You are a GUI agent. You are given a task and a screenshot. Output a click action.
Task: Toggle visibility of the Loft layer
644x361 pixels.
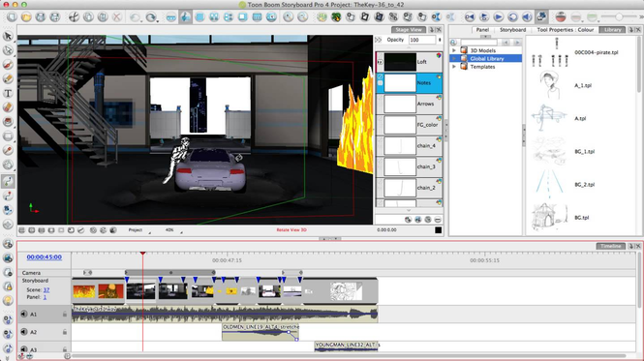coord(380,62)
